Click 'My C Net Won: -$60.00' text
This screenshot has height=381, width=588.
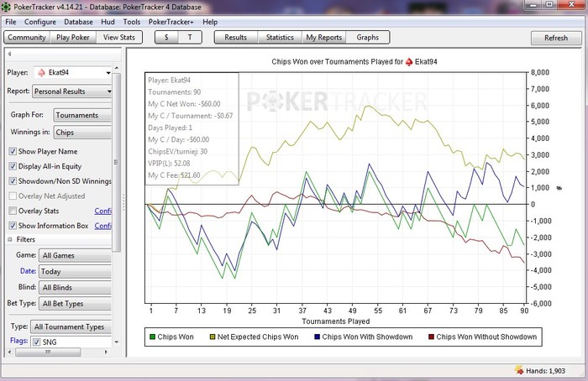tap(184, 104)
